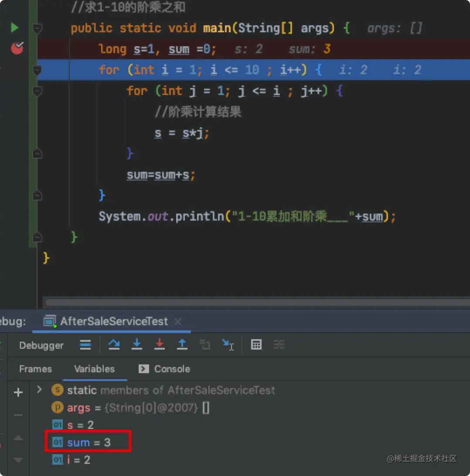Click the Show Execution Point icon
The height and width of the screenshot is (476, 470).
coord(85,345)
